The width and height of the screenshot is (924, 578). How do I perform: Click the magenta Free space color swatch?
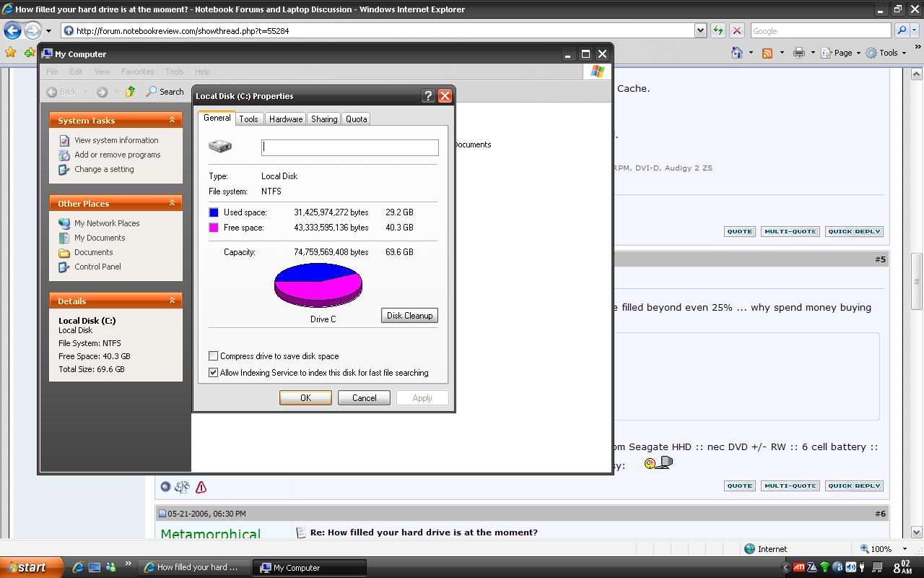click(x=214, y=228)
